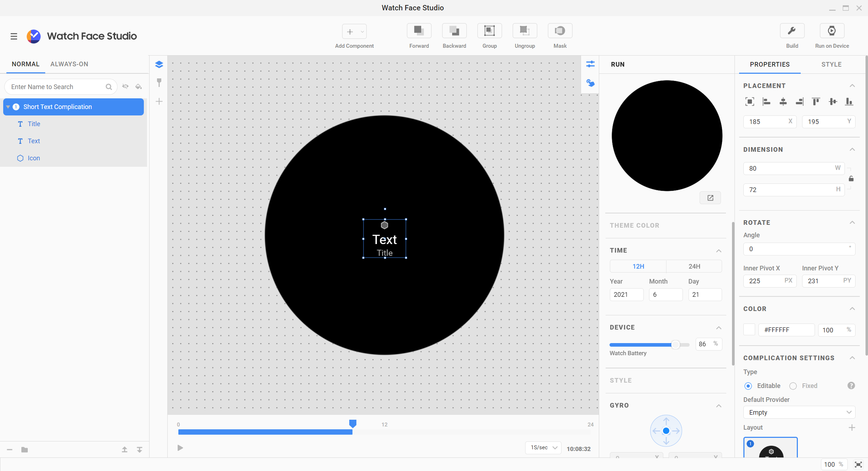Switch time format to 24H
This screenshot has width=868, height=471.
tap(694, 266)
